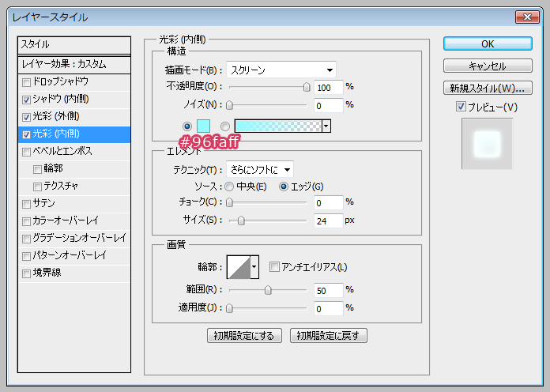Click the 不透明度(O) slider handle
The image size is (550, 392).
click(307, 87)
